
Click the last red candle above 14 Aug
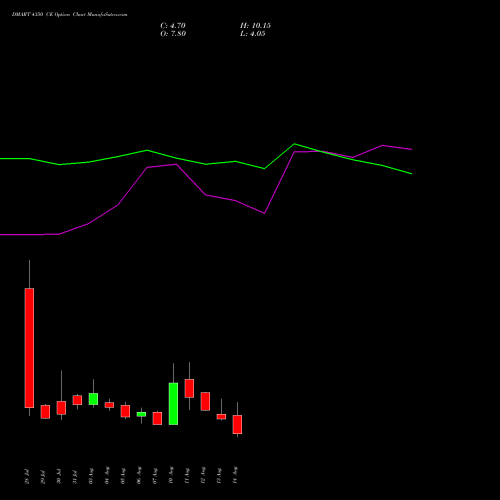237,424
